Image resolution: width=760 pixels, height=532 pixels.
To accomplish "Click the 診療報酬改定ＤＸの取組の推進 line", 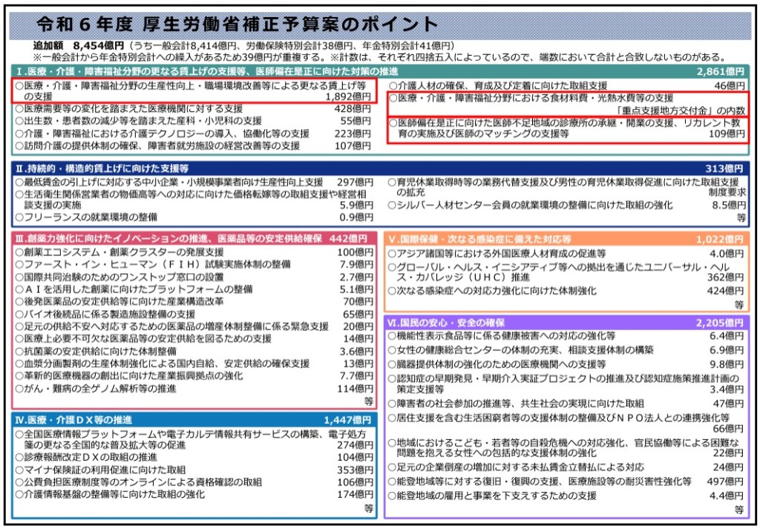I will (x=91, y=458).
